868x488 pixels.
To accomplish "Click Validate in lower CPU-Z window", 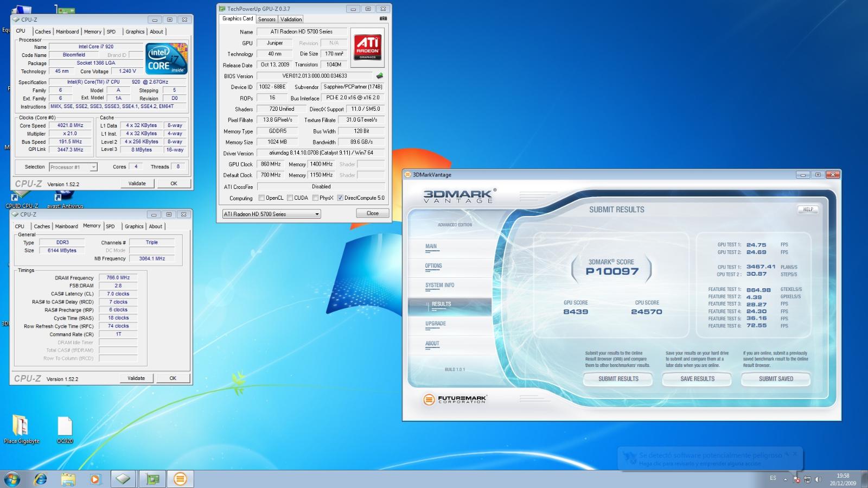I will pyautogui.click(x=136, y=378).
